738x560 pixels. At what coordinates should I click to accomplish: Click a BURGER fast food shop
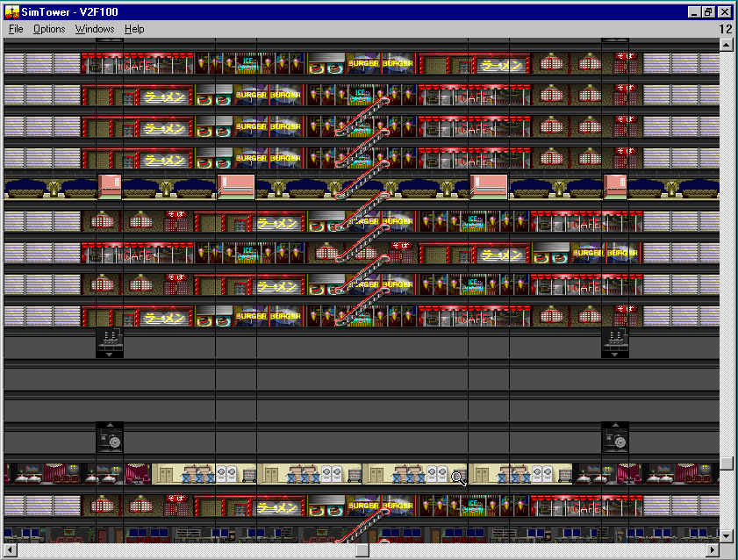(x=362, y=61)
